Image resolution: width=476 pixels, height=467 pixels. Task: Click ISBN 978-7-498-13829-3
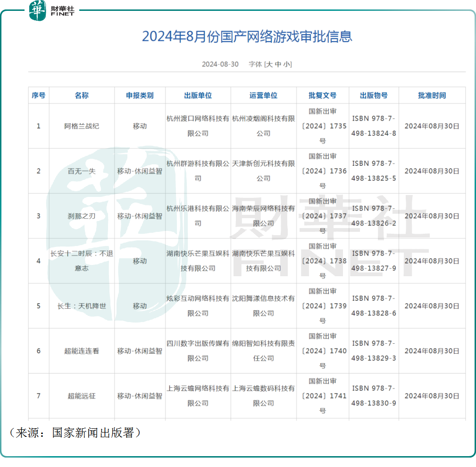[374, 351]
